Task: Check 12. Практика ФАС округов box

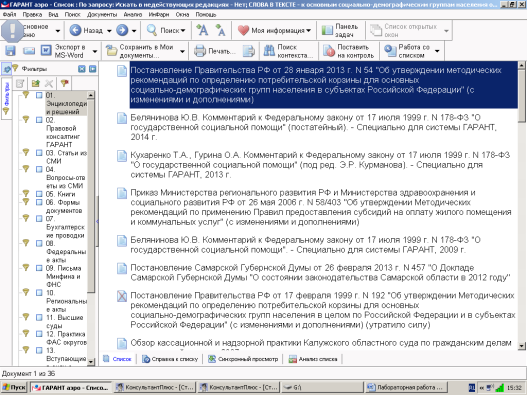Action: pos(39,334)
